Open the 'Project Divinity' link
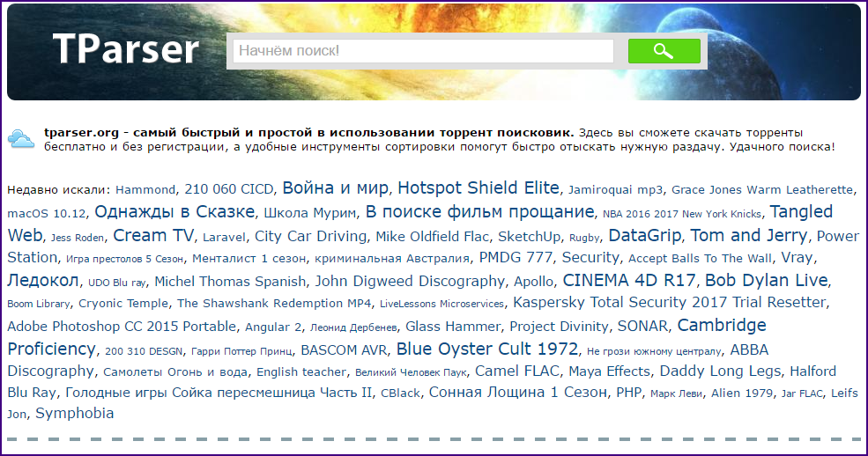This screenshot has width=868, height=456. click(x=559, y=327)
